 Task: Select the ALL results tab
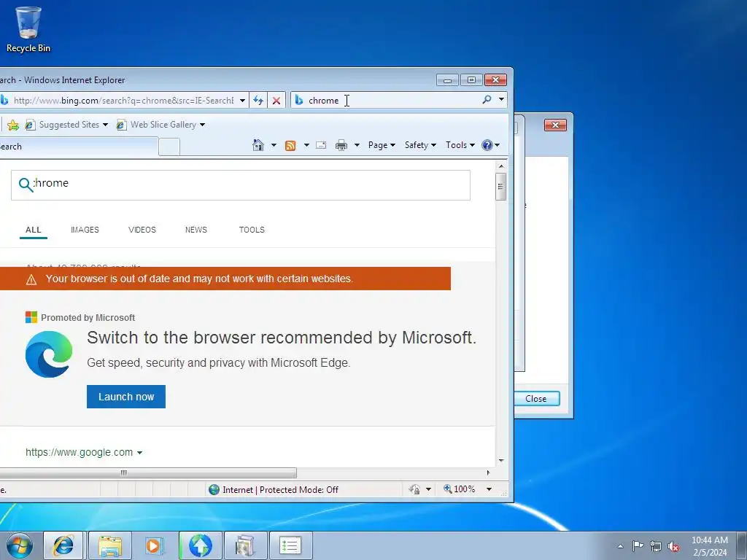(x=34, y=230)
